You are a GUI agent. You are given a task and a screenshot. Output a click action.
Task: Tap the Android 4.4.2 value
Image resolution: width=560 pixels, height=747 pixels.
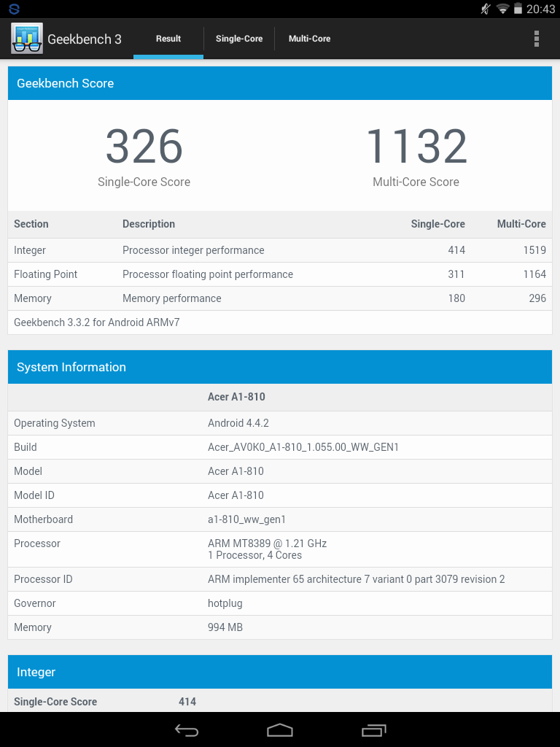[238, 423]
